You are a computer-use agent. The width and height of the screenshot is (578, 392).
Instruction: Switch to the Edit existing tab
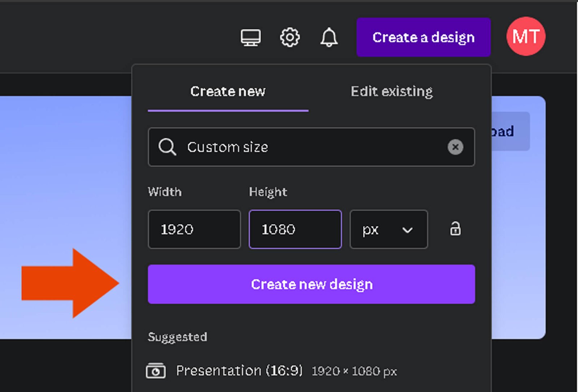392,91
